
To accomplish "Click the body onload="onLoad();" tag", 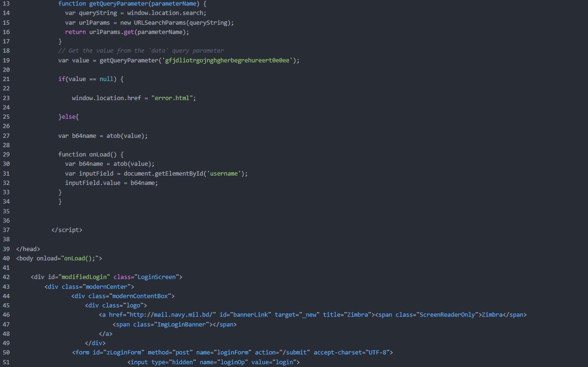I will click(59, 259).
